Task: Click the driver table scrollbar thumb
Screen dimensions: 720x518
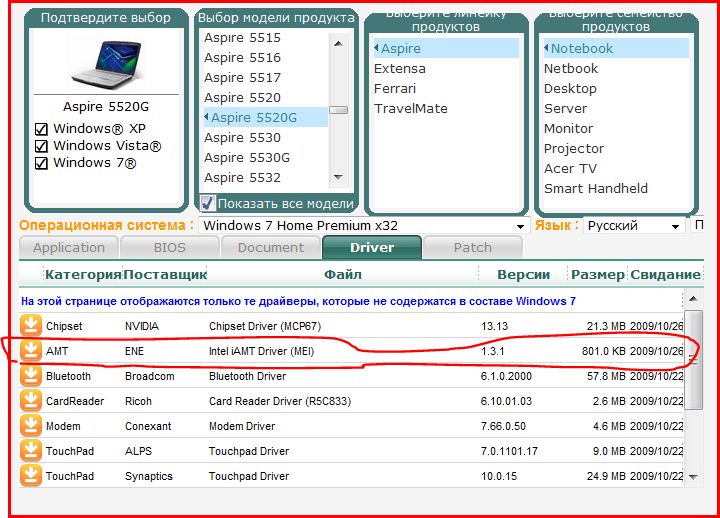Action: tap(693, 360)
